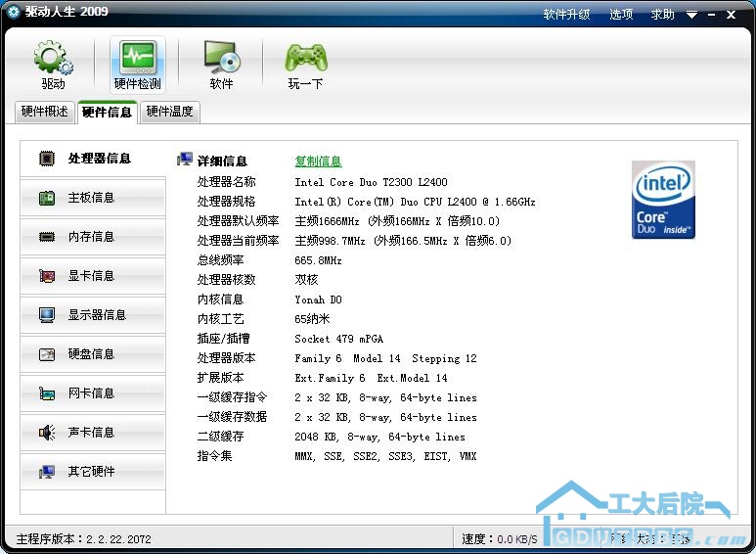Select 网卡信息 in the sidebar
The image size is (756, 554).
[93, 393]
